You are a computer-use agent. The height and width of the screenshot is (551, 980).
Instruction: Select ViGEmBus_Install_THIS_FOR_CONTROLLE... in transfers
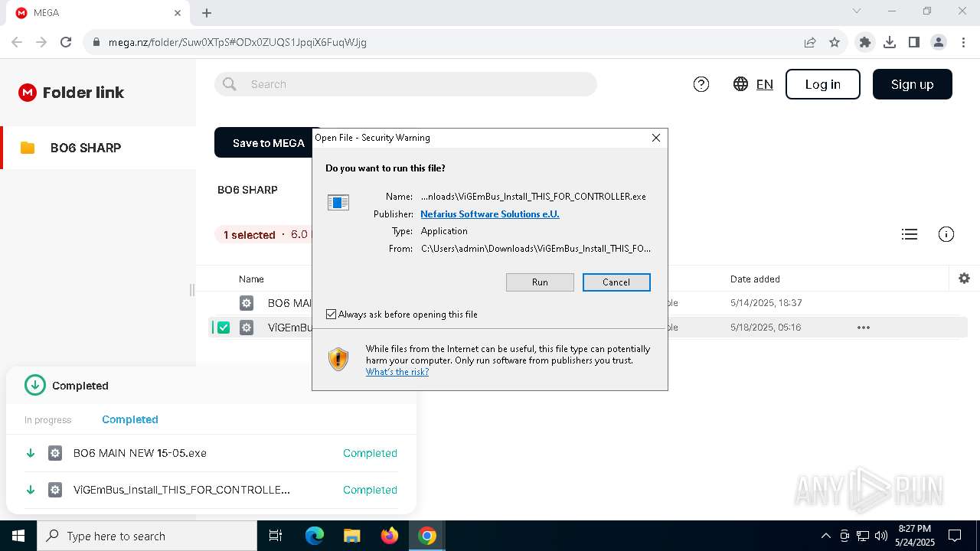pyautogui.click(x=181, y=490)
